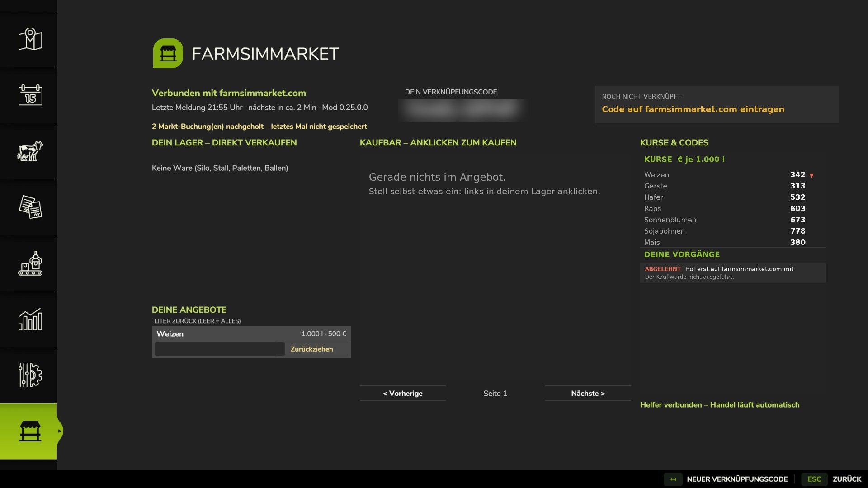Click NEUER VERKNÜPFUNGSCODE in bottom bar
The width and height of the screenshot is (868, 488).
coord(737,479)
